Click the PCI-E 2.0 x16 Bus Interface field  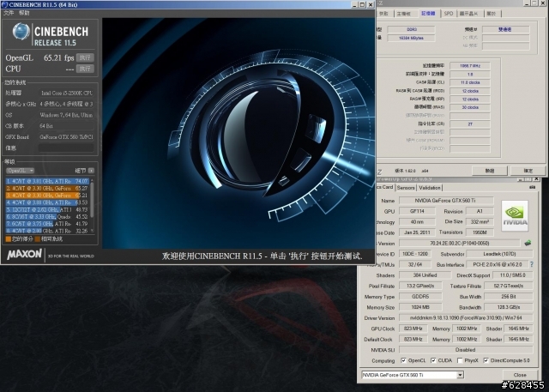click(498, 264)
